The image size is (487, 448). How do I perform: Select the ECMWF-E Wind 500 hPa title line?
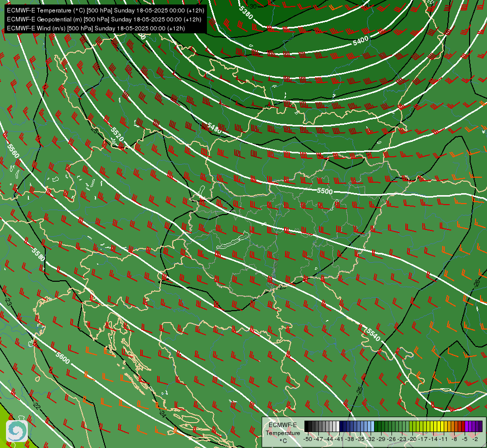(x=96, y=28)
